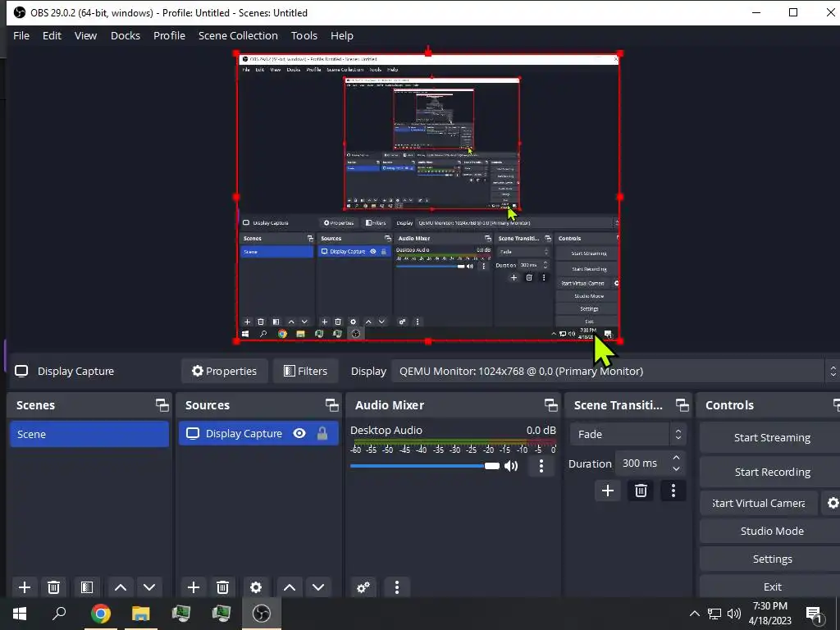Remove selected scene with trash icon
The height and width of the screenshot is (630, 840).
[x=53, y=587]
